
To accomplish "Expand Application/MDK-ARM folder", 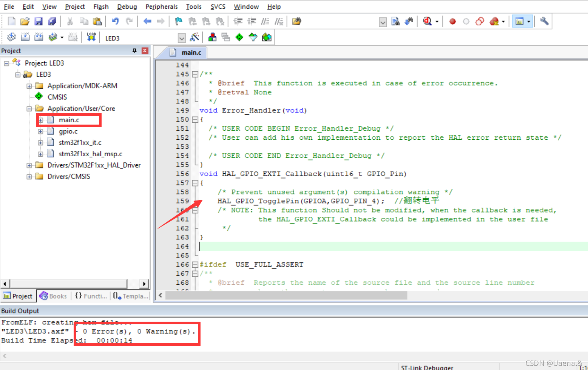I will click(x=29, y=86).
